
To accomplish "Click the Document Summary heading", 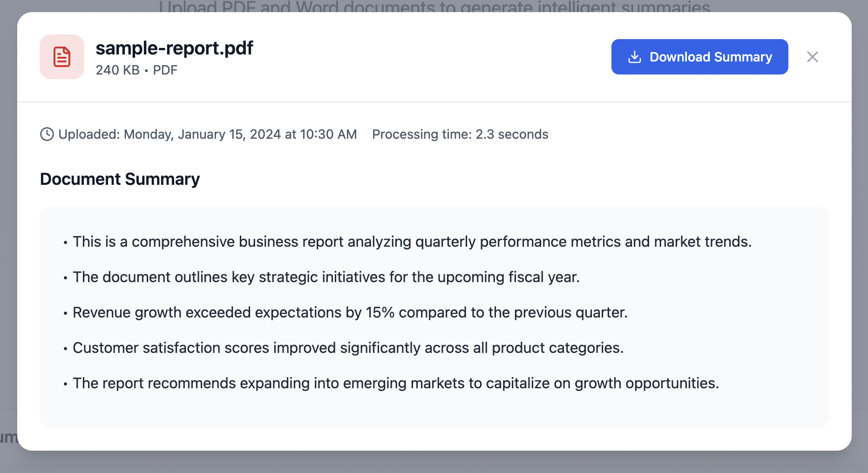I will pyautogui.click(x=120, y=179).
